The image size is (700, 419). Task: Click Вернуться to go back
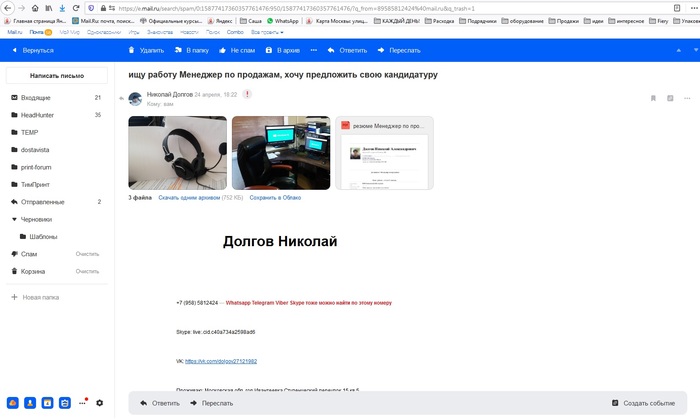[33, 50]
